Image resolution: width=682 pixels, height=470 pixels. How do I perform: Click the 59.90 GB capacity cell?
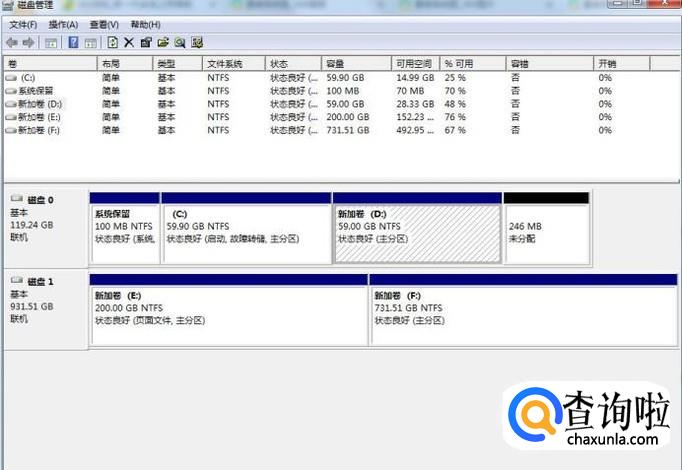point(345,78)
